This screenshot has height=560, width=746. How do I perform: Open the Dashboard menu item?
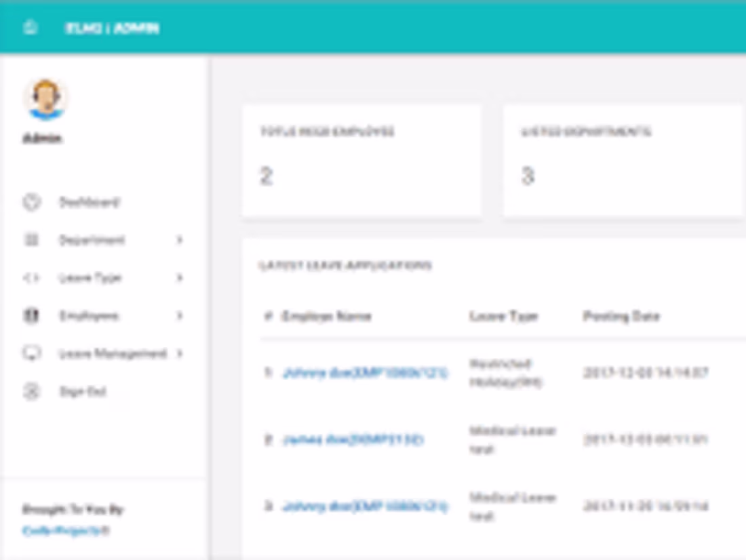point(89,202)
